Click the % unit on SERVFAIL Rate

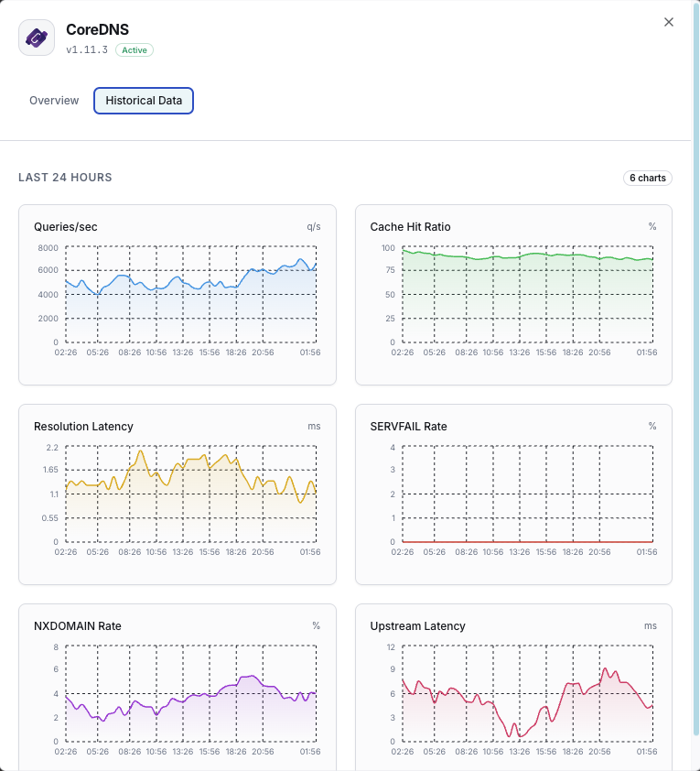tap(652, 427)
